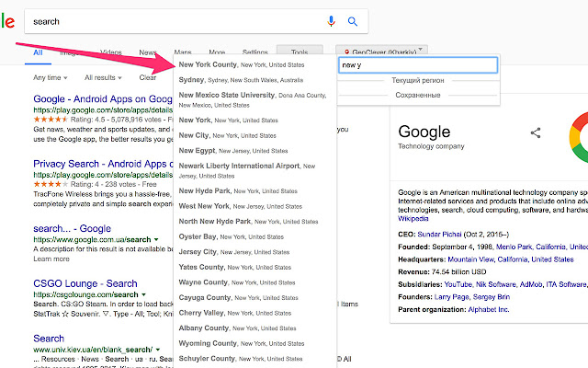Select New York County suggestion
588x368 pixels.
tap(255, 64)
